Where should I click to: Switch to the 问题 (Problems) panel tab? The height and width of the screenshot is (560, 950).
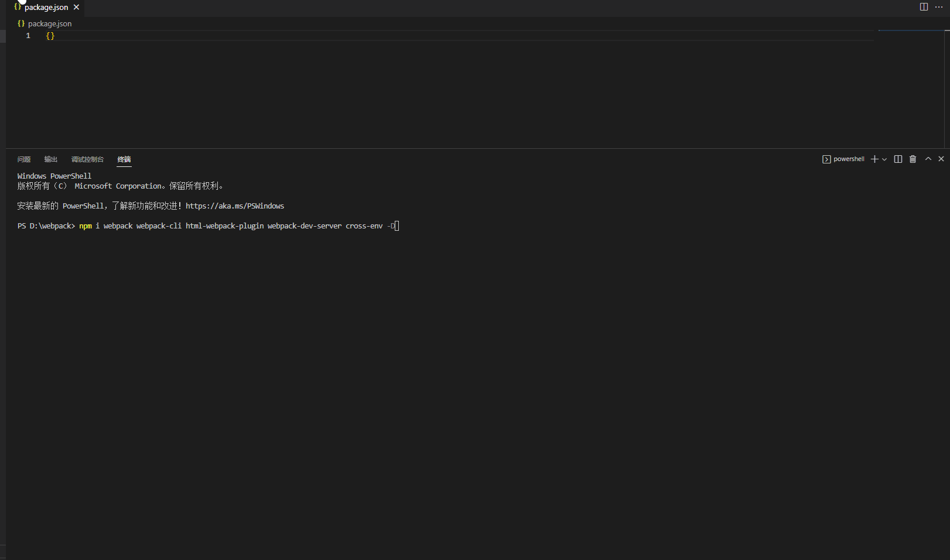pyautogui.click(x=23, y=159)
